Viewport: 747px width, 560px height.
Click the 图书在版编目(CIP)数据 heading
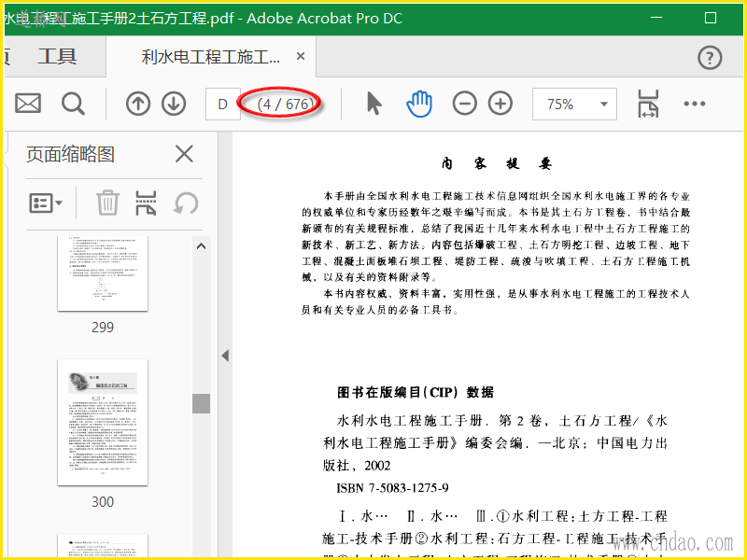(x=416, y=392)
